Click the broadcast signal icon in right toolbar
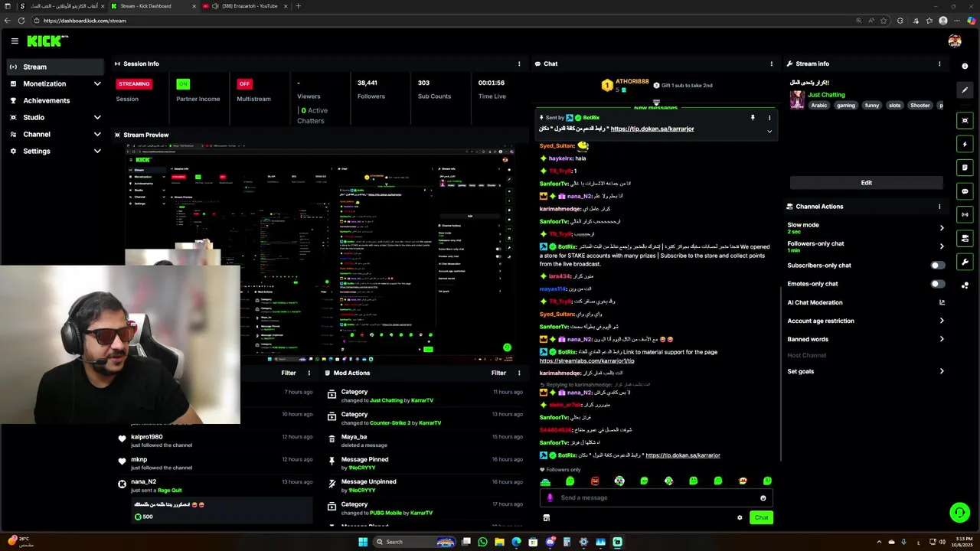The height and width of the screenshot is (551, 980). [x=965, y=215]
